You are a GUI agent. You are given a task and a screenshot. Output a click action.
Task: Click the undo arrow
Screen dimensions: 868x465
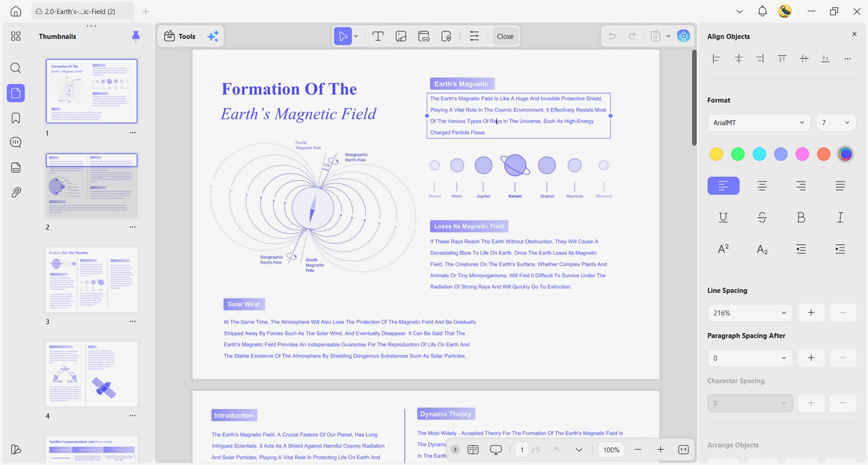612,37
